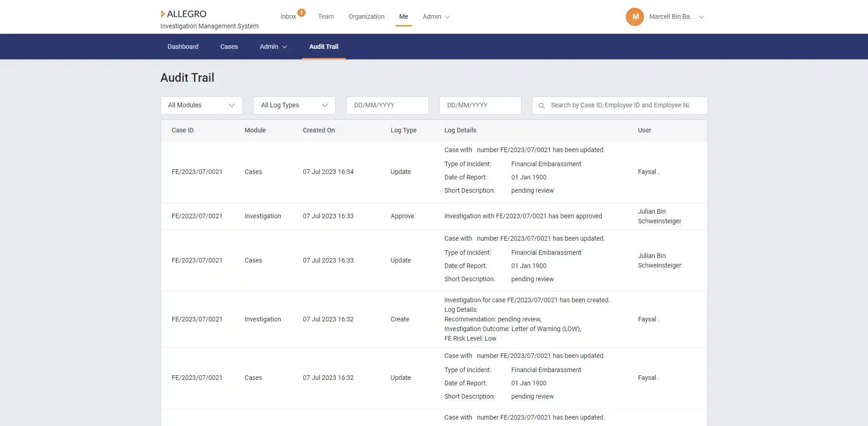Screen dimensions: 868x426
Task: Click the orange M user avatar
Action: pos(634,17)
